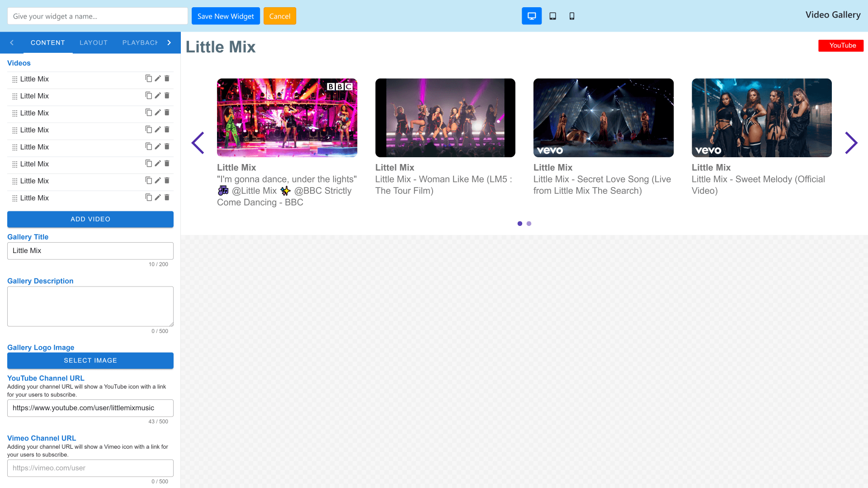868x488 pixels.
Task: Play the Sweet Melody video thumbnail
Action: [762, 118]
